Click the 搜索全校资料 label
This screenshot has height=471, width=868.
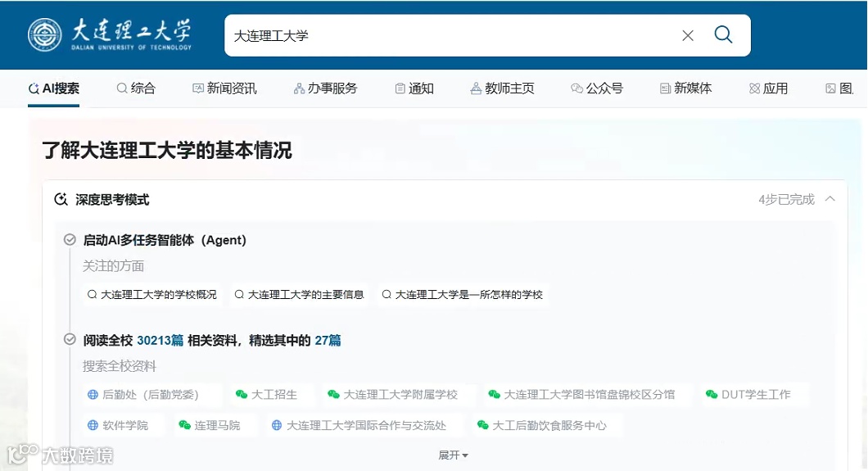(120, 366)
